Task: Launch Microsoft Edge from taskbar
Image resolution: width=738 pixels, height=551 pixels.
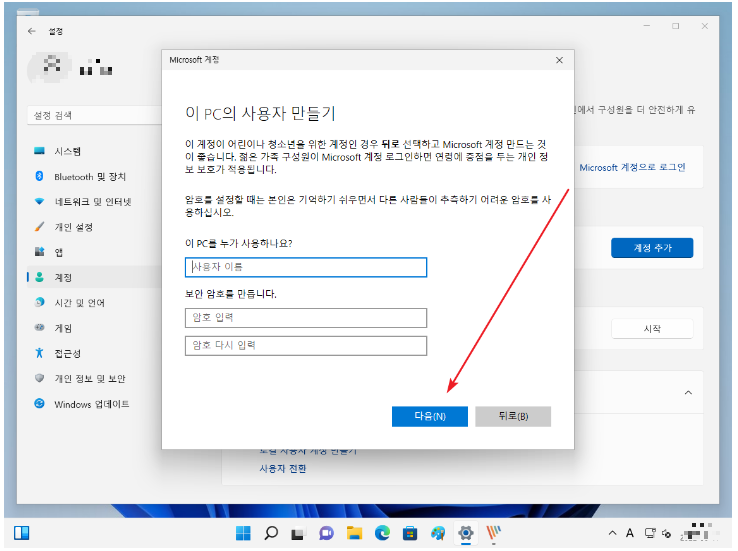Action: tap(382, 533)
